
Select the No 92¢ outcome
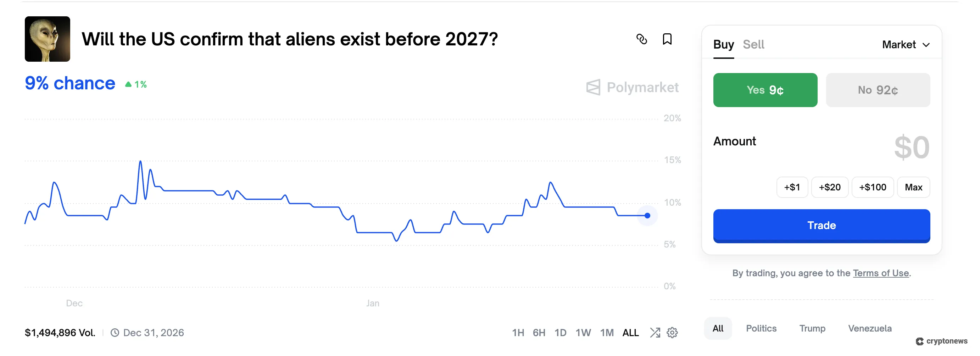tap(878, 90)
